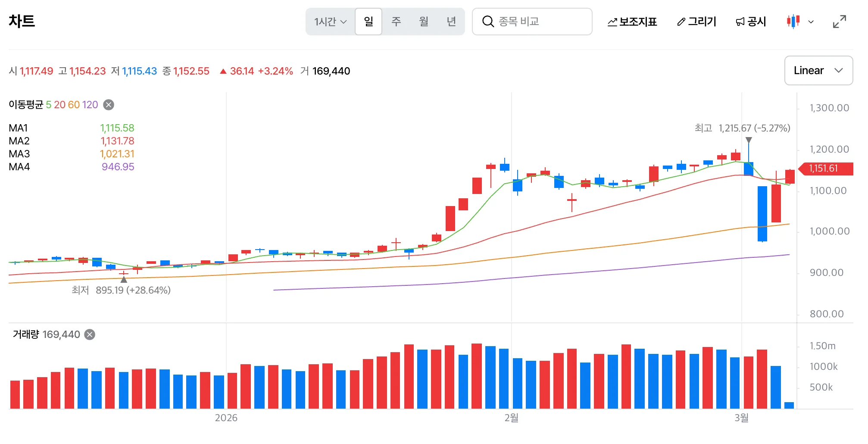The height and width of the screenshot is (444, 868).
Task: Click the 이동평균 period label 120
Action: [90, 105]
